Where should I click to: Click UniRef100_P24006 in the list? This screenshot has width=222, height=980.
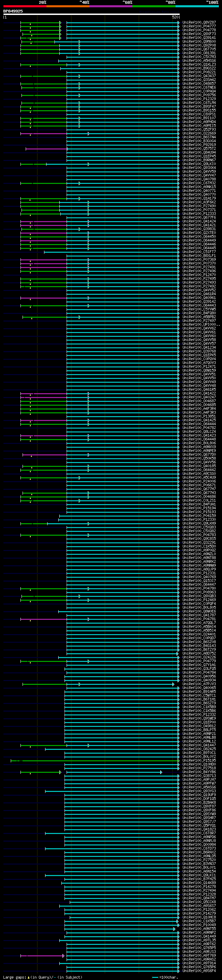(x=199, y=481)
